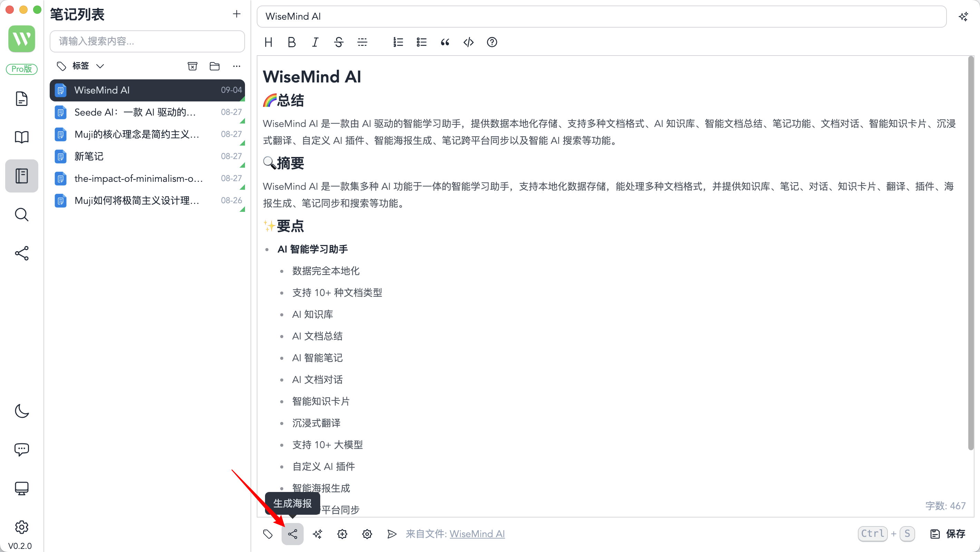Click the tag icon in bottom toolbar

[268, 534]
